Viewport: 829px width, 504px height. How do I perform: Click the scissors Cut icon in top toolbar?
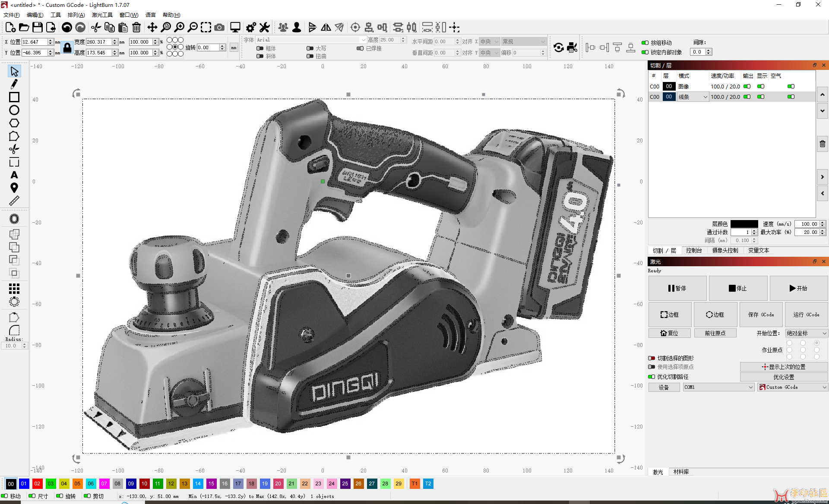coord(96,28)
